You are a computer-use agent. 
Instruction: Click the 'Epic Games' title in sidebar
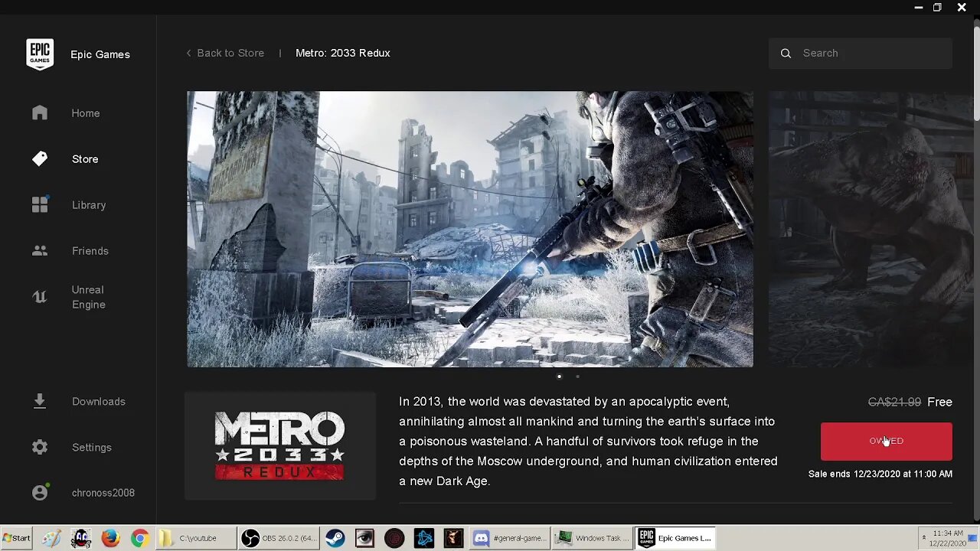click(100, 54)
